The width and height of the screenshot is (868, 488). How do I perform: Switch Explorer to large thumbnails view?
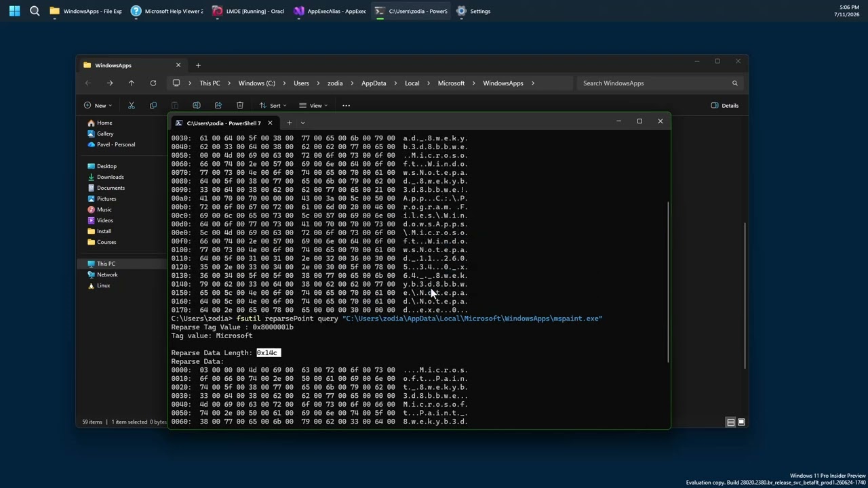pos(741,422)
